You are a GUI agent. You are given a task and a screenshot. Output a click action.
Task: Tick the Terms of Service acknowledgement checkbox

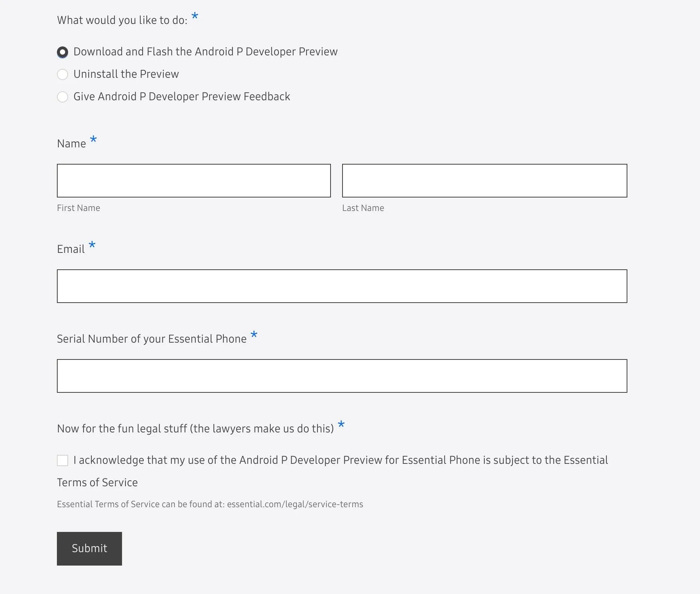63,460
